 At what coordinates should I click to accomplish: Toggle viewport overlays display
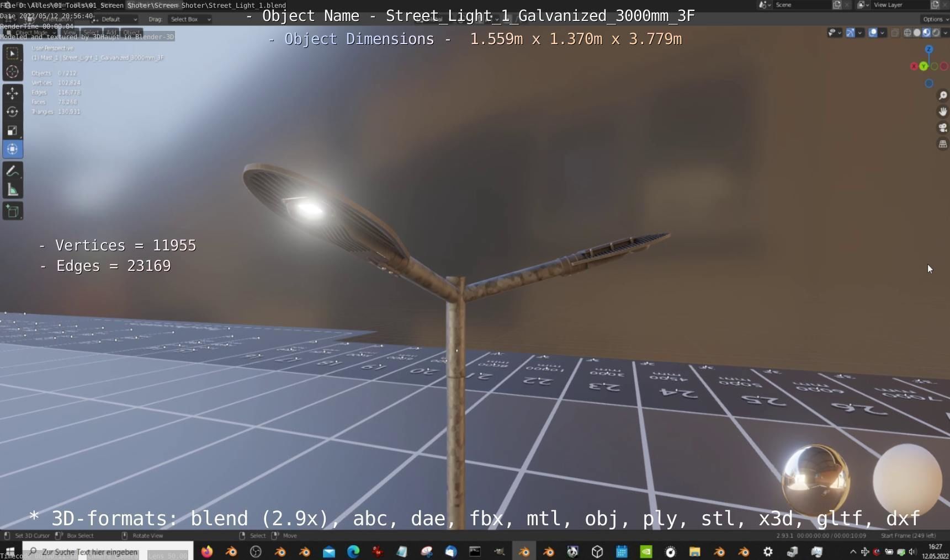873,33
